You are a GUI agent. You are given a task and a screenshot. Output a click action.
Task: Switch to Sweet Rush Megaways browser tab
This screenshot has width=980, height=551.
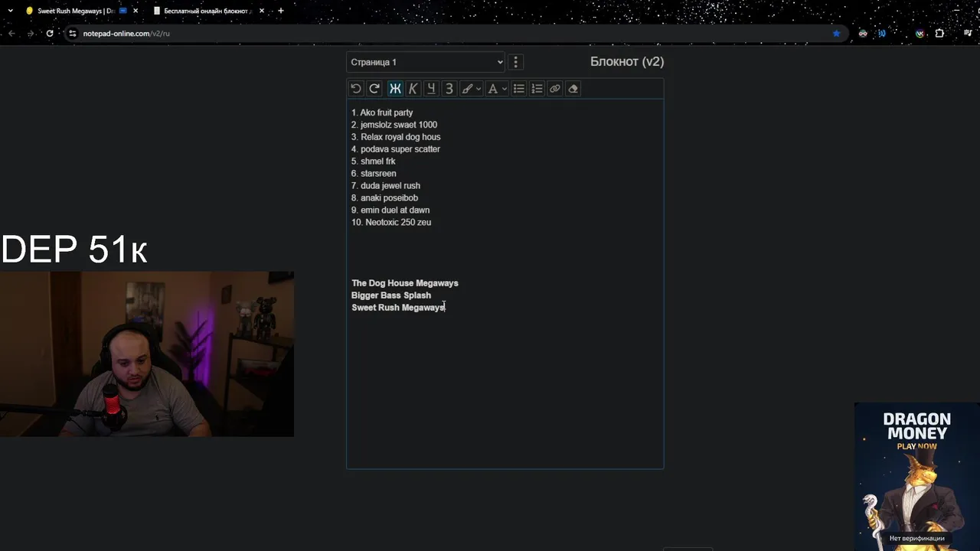click(76, 11)
